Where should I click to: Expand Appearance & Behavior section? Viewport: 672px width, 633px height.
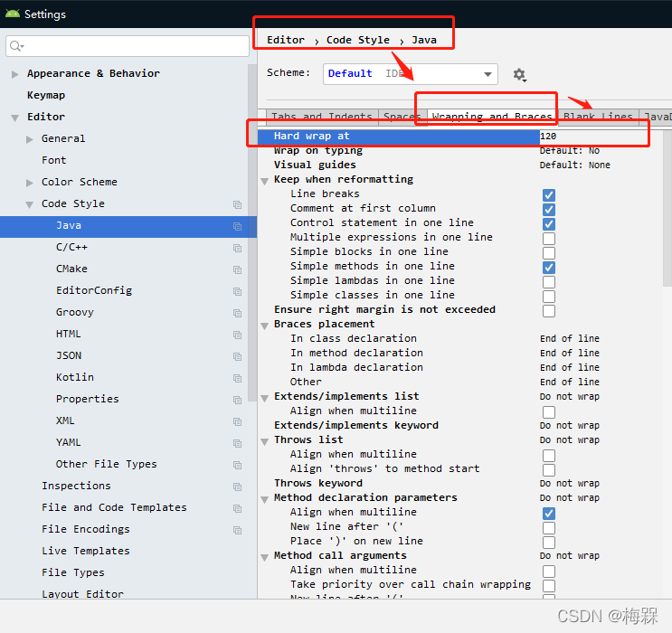click(15, 74)
